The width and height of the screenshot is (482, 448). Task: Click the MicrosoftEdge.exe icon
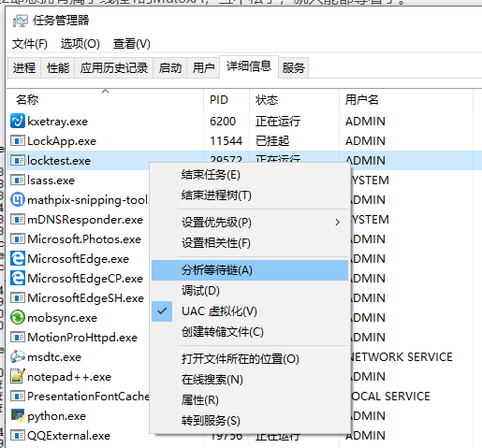[18, 258]
